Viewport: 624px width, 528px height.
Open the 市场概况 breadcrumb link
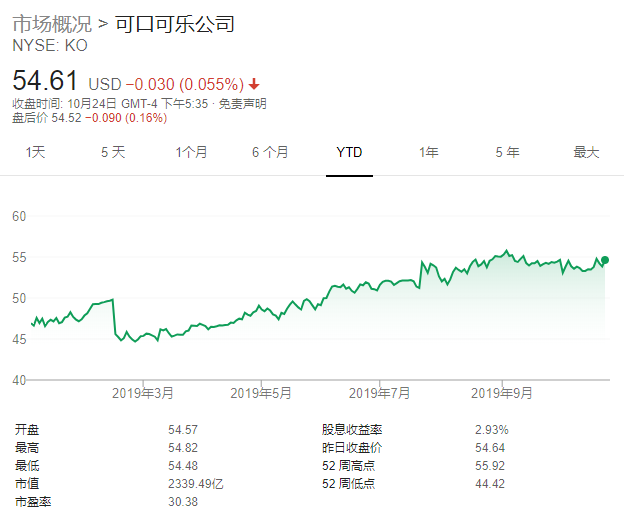(52, 24)
